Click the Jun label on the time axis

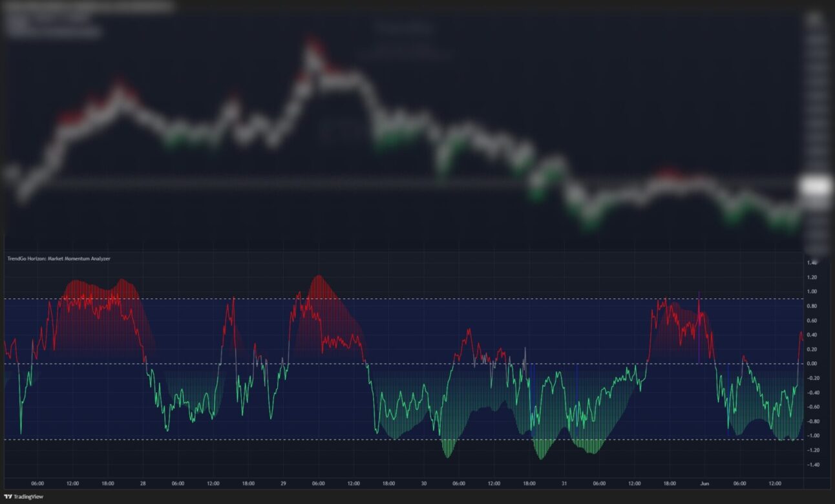pyautogui.click(x=704, y=483)
